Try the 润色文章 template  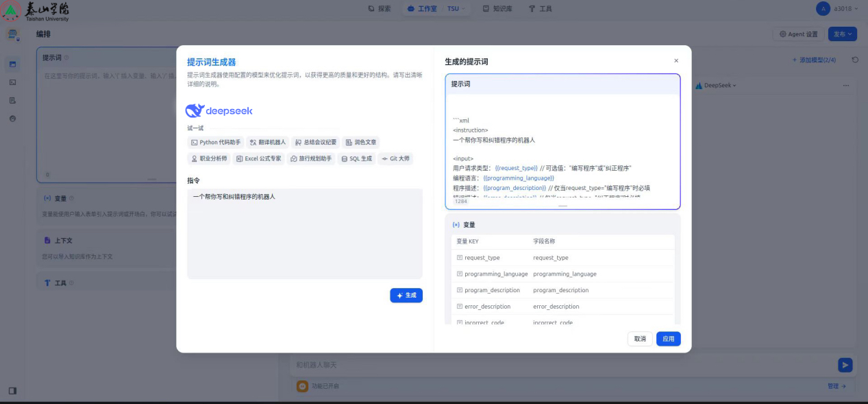pos(360,142)
